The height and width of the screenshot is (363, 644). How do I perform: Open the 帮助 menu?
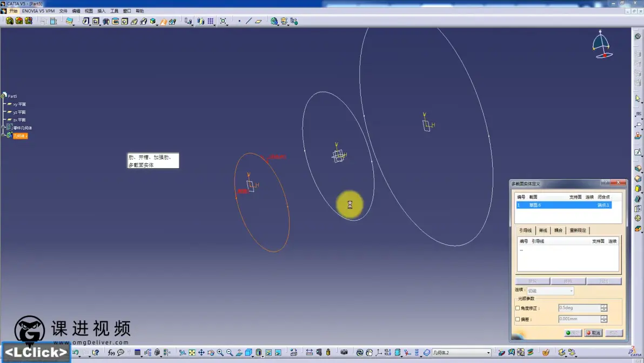coord(139,11)
